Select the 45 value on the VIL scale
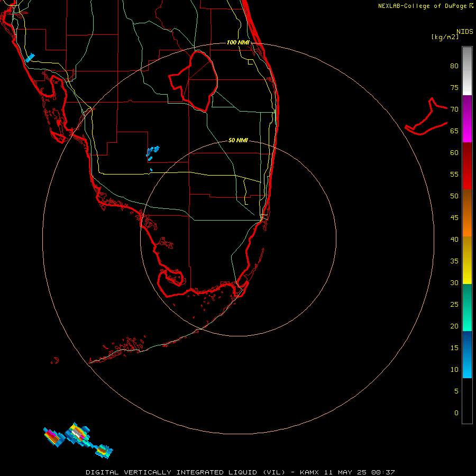The image size is (476, 476). tap(454, 218)
